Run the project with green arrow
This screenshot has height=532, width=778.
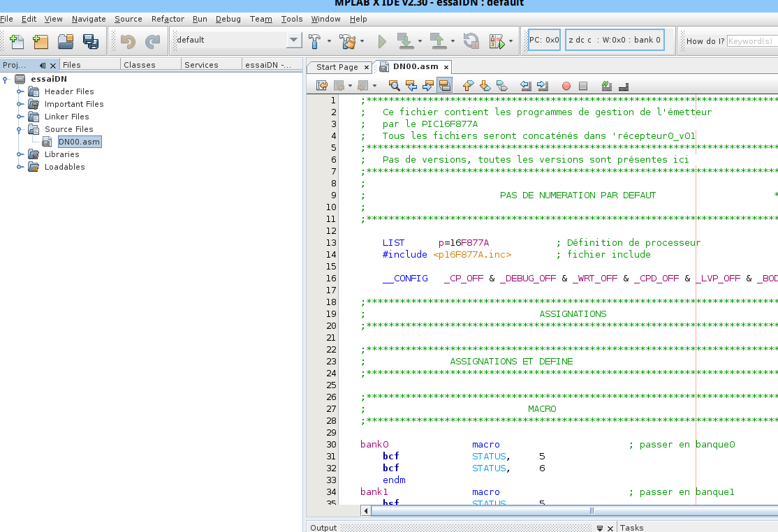pyautogui.click(x=382, y=41)
